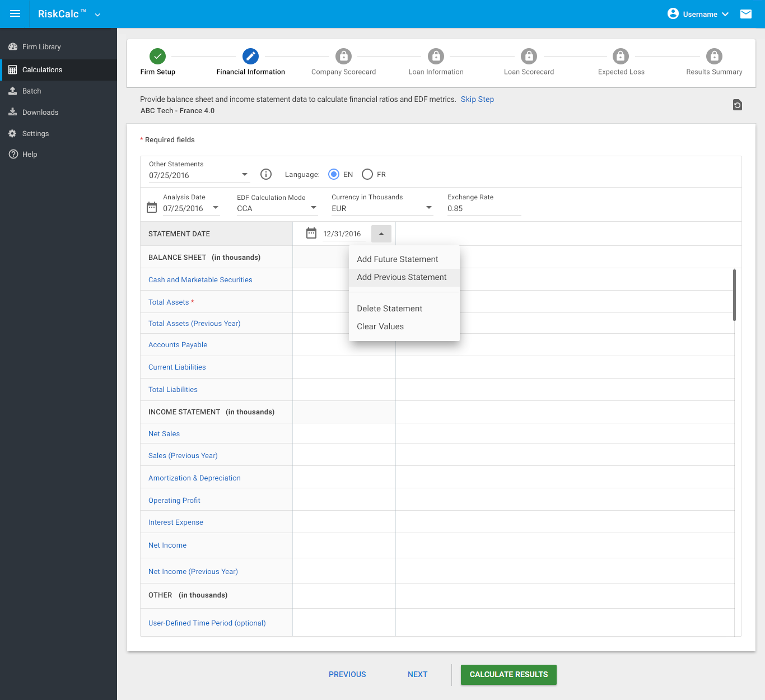The width and height of the screenshot is (765, 700).
Task: Expand the RiskCalc product chevron
Action: (97, 15)
